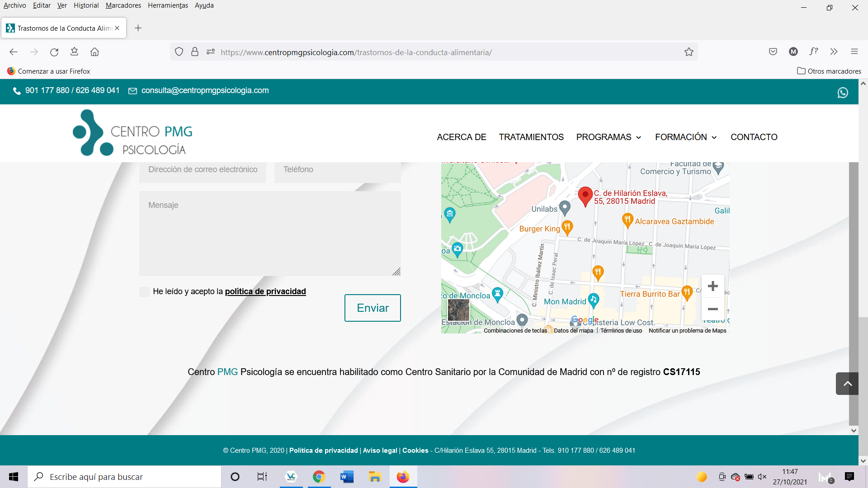The height and width of the screenshot is (488, 868).
Task: Click the Enviar button
Action: click(373, 308)
